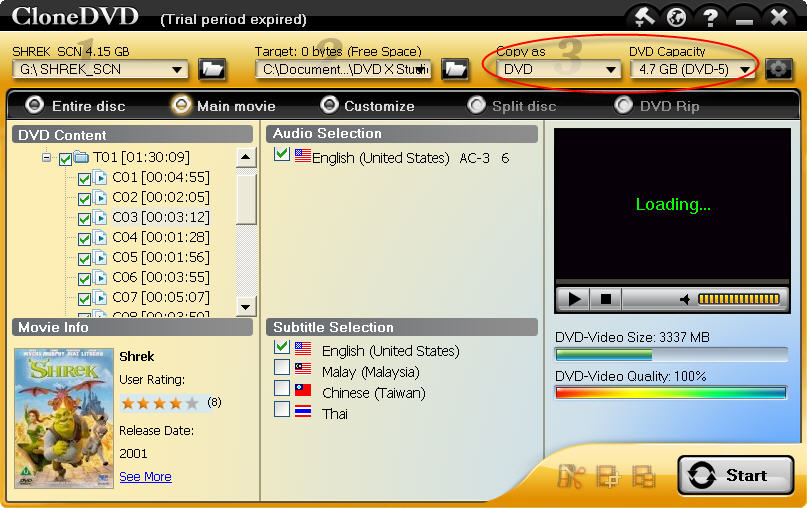Select DVD Rip mode

623,105
